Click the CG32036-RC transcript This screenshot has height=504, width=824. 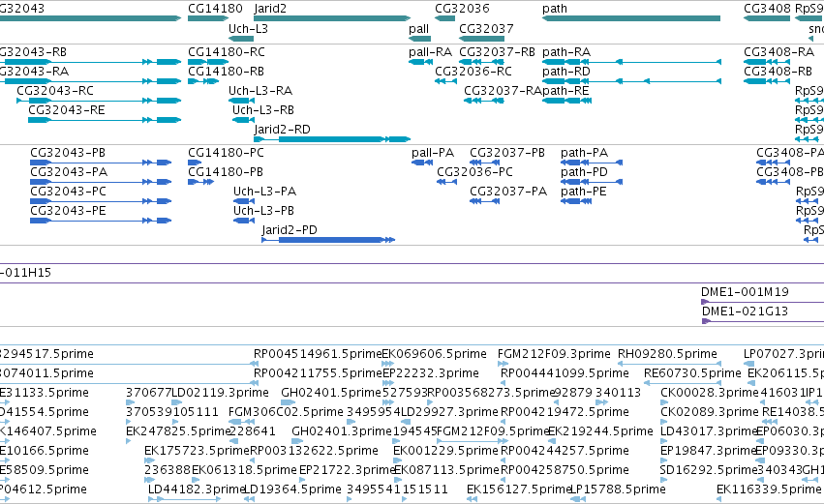click(473, 72)
